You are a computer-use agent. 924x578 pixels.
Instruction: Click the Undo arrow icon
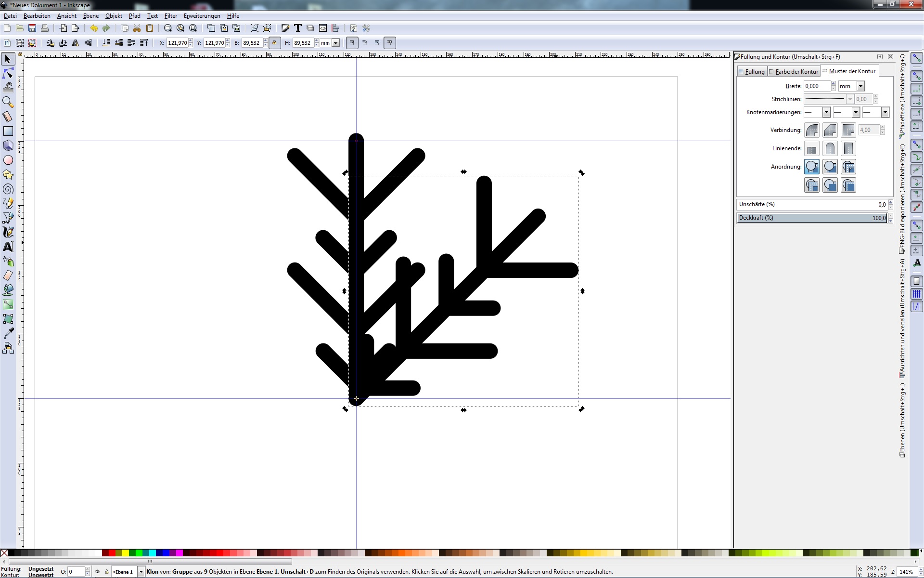[93, 28]
